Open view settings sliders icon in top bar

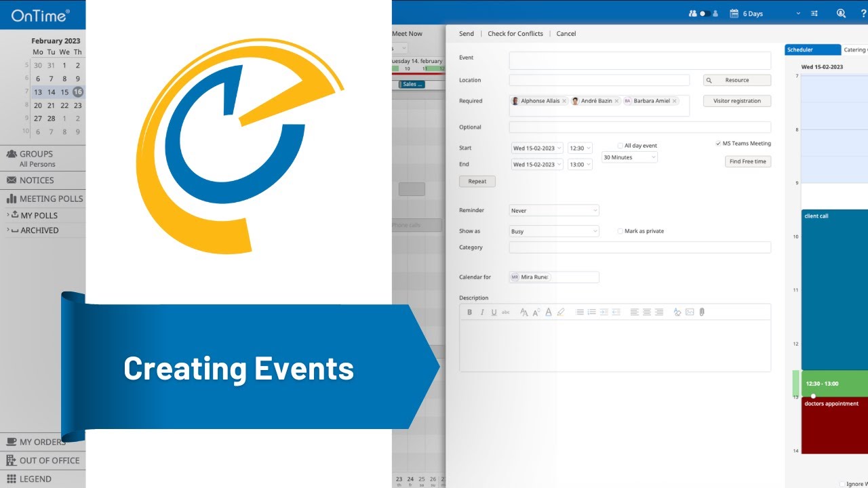coord(814,14)
